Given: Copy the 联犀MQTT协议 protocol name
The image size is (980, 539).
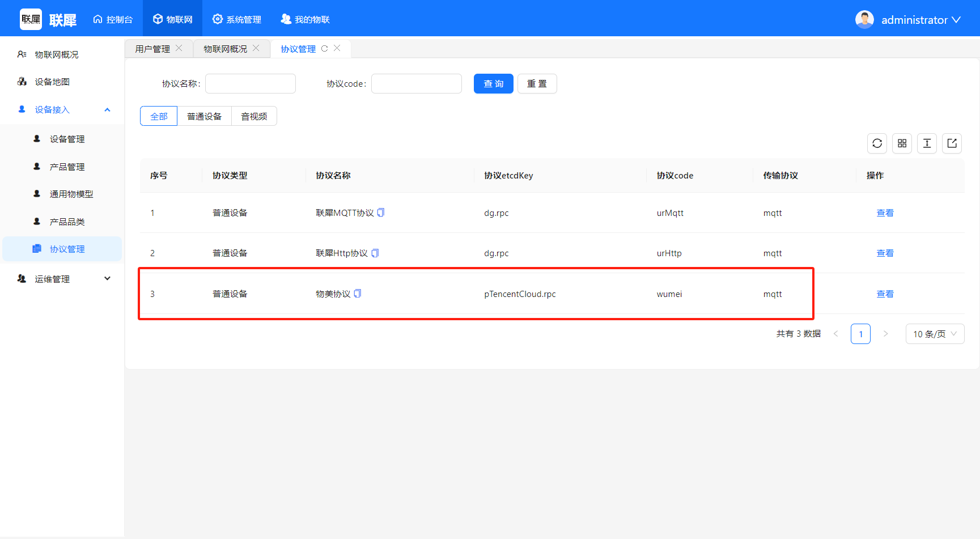Looking at the screenshot, I should tap(381, 213).
